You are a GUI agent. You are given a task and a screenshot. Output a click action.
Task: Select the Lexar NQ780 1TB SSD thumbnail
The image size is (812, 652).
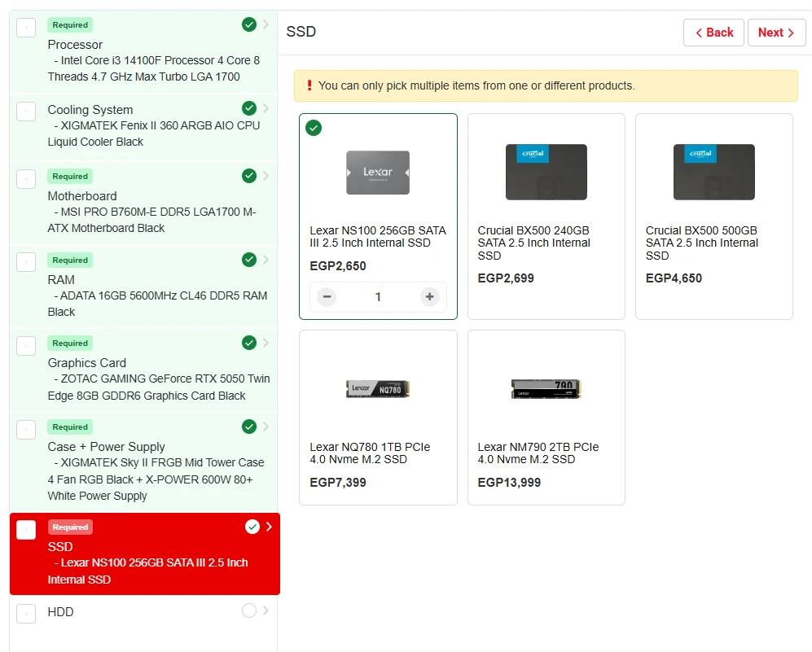tap(378, 389)
